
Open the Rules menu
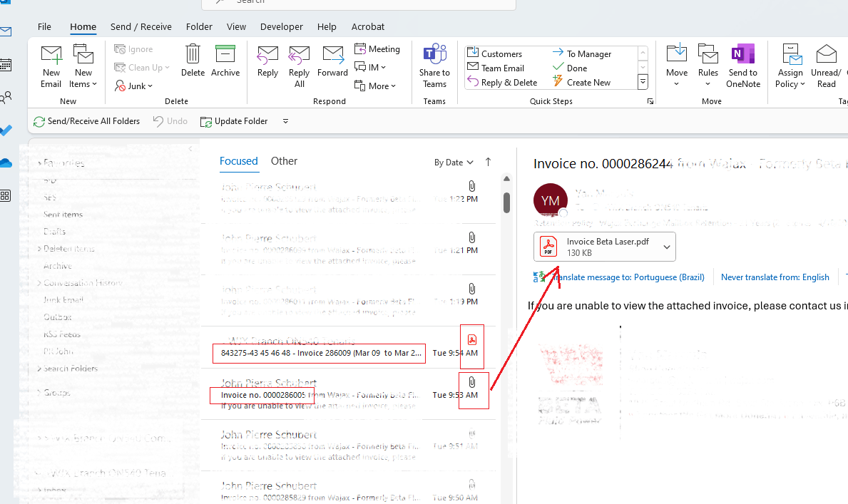click(x=708, y=66)
